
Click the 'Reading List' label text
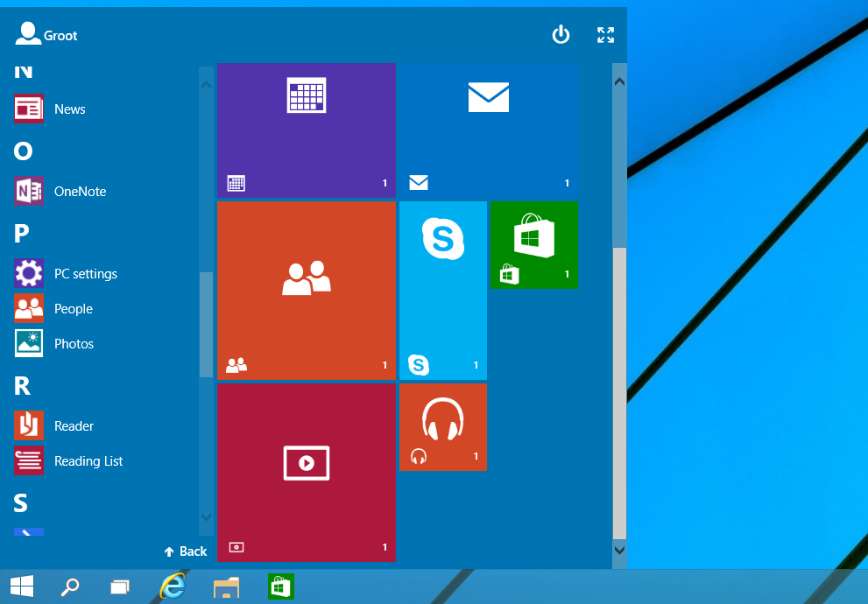point(88,460)
